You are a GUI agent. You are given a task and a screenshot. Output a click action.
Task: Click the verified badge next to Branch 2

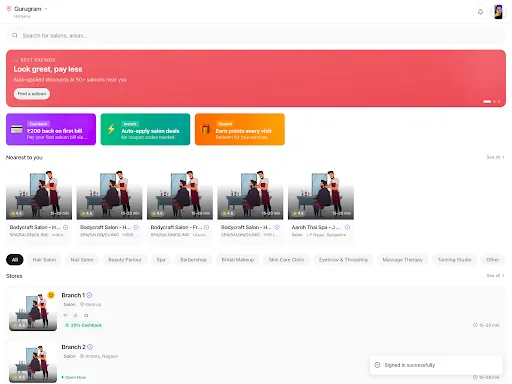pyautogui.click(x=90, y=347)
